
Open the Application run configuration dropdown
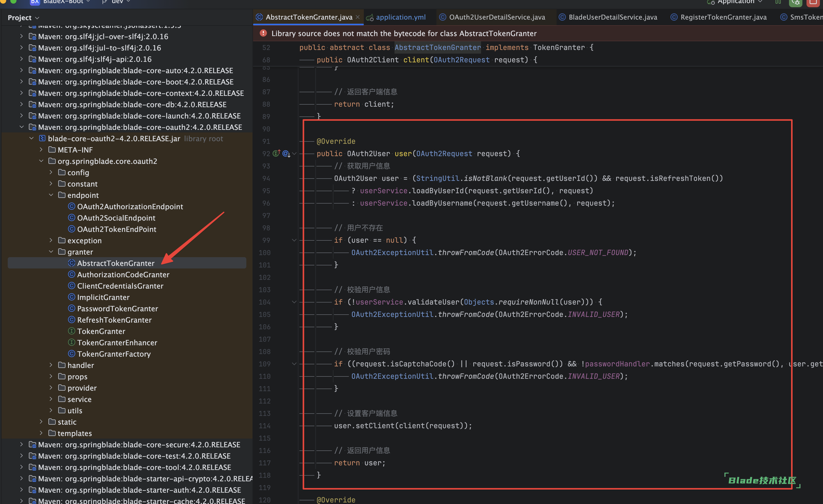(x=735, y=2)
